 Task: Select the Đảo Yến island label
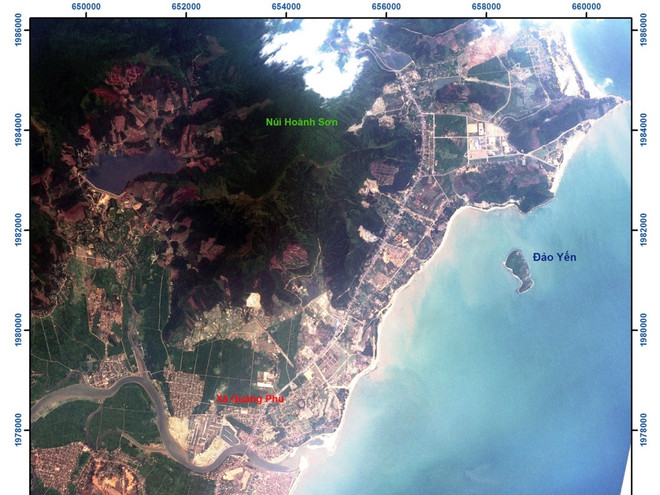click(x=554, y=257)
